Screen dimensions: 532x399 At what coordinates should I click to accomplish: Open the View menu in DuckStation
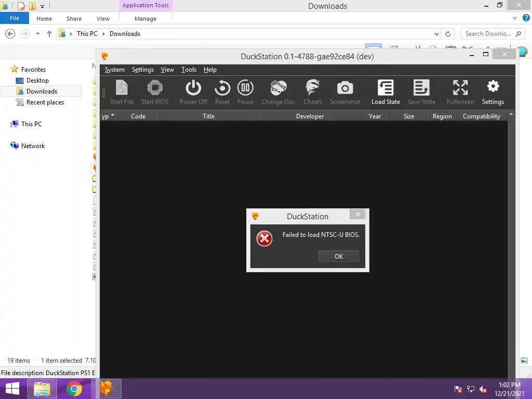pos(167,70)
